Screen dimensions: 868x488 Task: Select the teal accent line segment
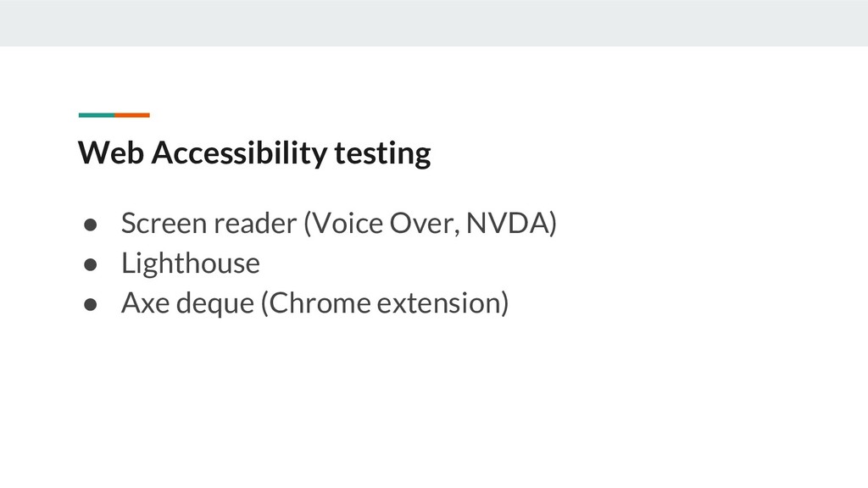click(x=96, y=114)
